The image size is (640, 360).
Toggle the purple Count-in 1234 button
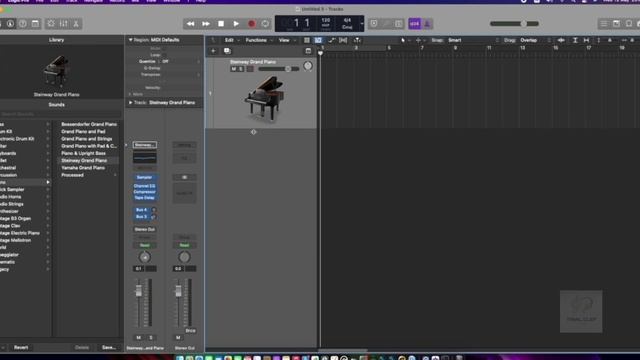[x=414, y=24]
